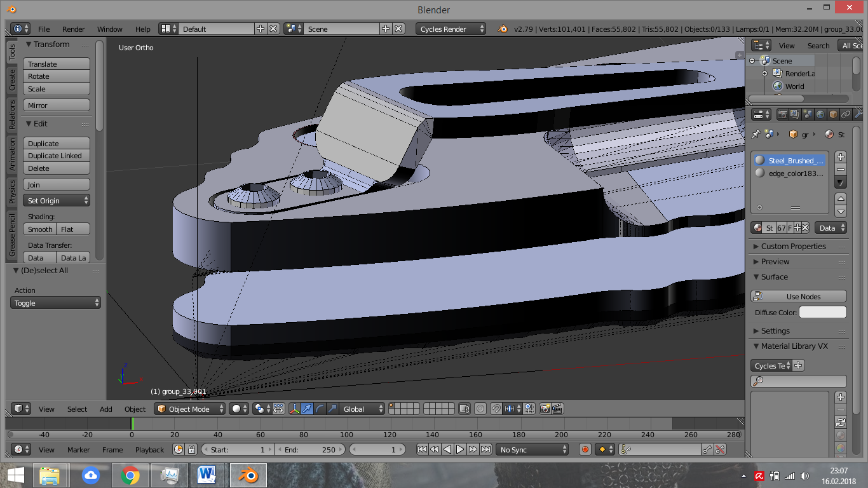The width and height of the screenshot is (868, 488).
Task: Switch to the Grease Pencil tab
Action: coord(11,234)
